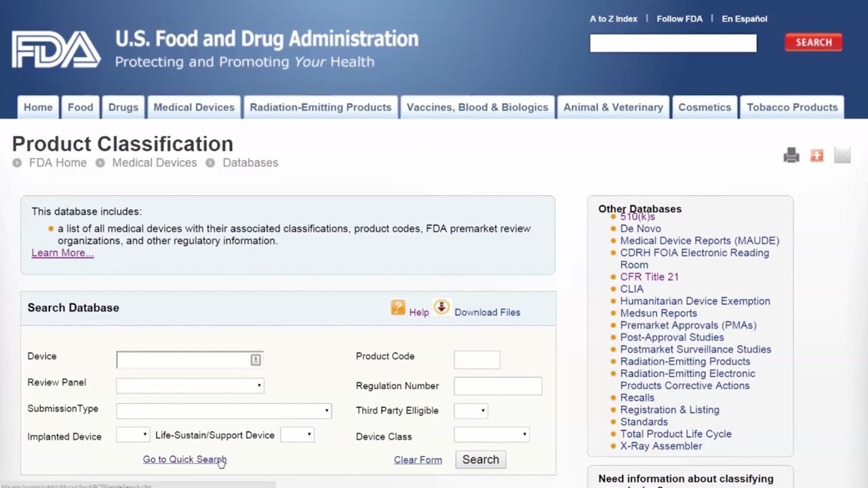Open the Tobacco Products tab
868x488 pixels.
pyautogui.click(x=792, y=107)
